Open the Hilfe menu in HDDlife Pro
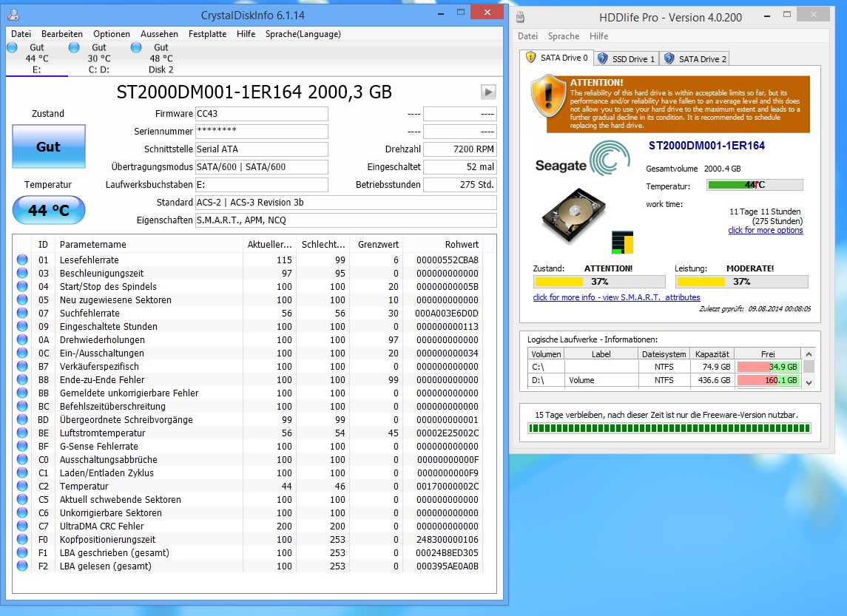 coord(598,36)
